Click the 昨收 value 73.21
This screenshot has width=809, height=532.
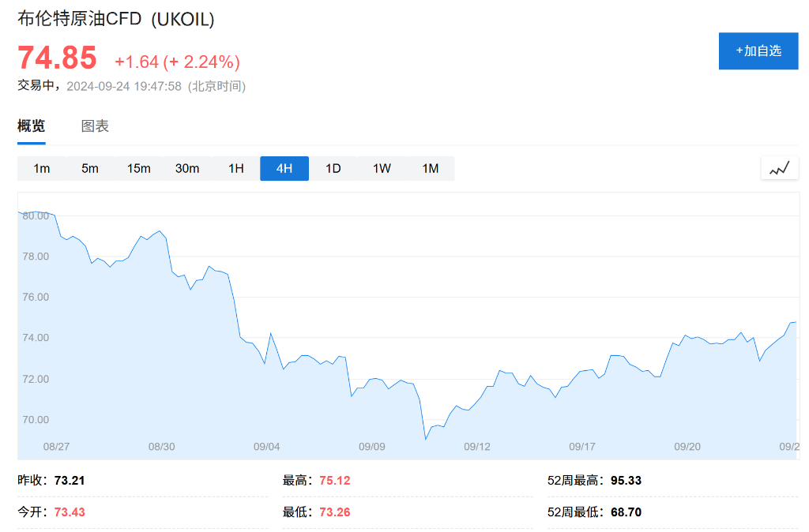click(x=70, y=480)
